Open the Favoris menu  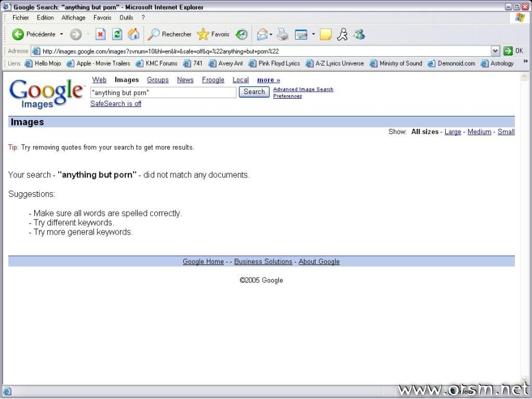coord(102,18)
